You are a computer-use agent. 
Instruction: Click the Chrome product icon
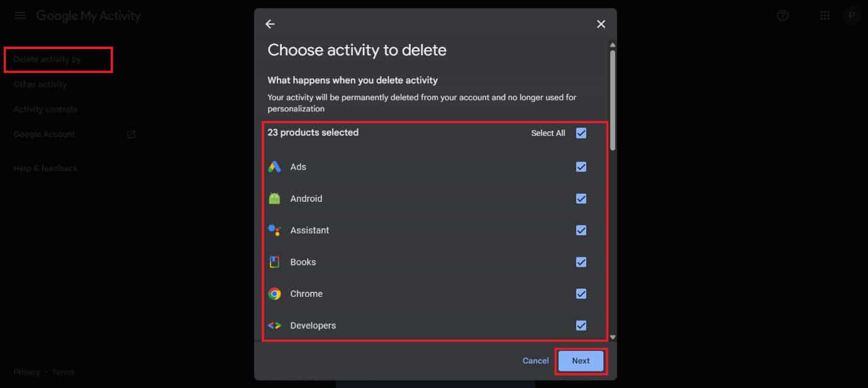(274, 294)
